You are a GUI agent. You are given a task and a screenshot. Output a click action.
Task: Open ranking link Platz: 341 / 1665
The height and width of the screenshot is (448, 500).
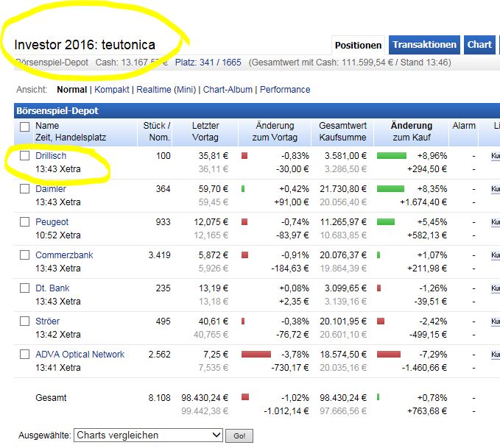[208, 62]
